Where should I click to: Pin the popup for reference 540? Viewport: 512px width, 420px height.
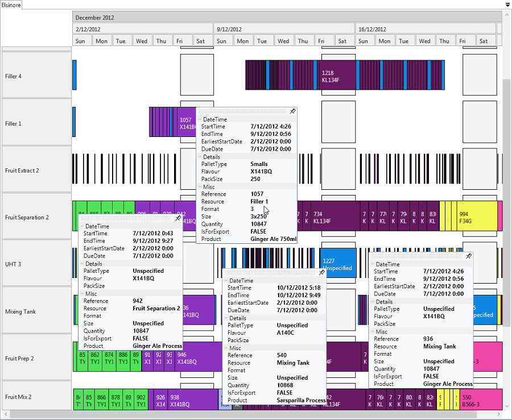pyautogui.click(x=321, y=273)
